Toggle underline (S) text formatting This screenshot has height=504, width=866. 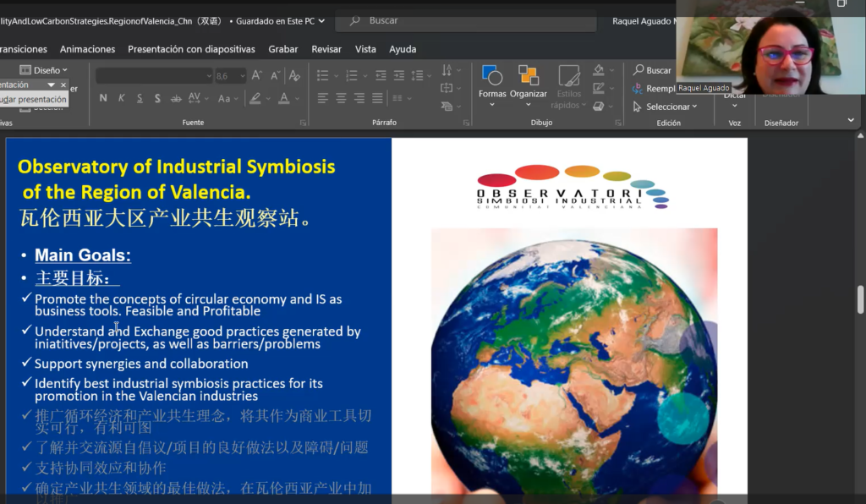pos(140,98)
